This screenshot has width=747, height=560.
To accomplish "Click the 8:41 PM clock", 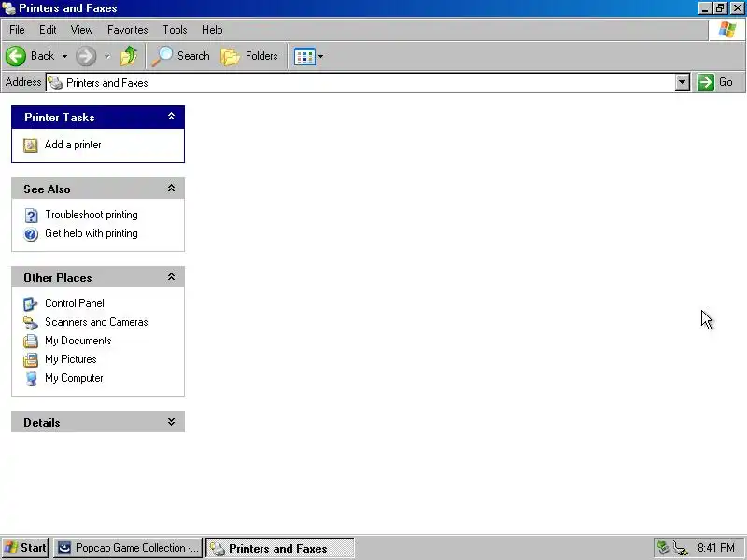I will coord(716,548).
